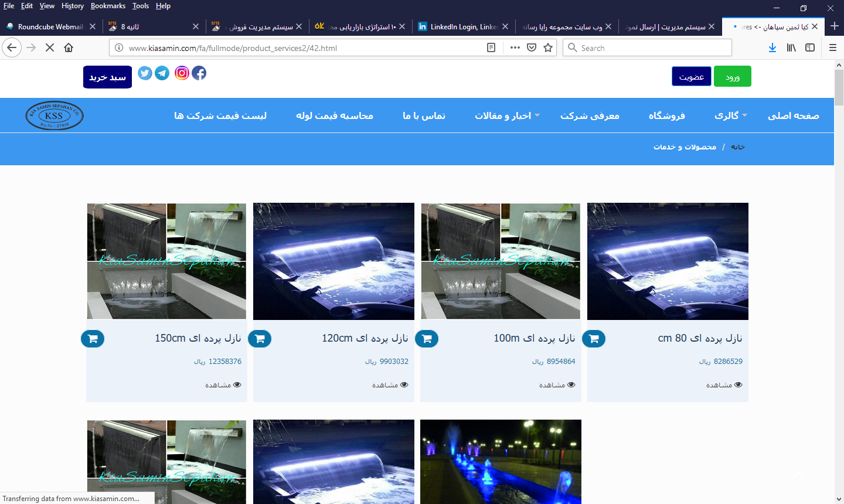Click the price 8286529 ریال
This screenshot has width=844, height=504.
[721, 362]
